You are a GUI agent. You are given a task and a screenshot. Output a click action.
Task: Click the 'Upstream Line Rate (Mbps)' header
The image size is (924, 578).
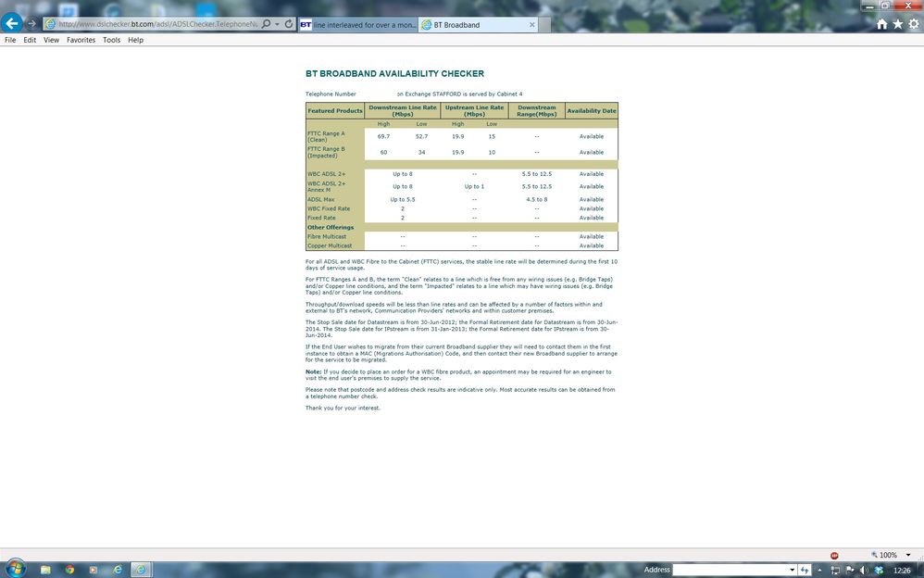[474, 111]
